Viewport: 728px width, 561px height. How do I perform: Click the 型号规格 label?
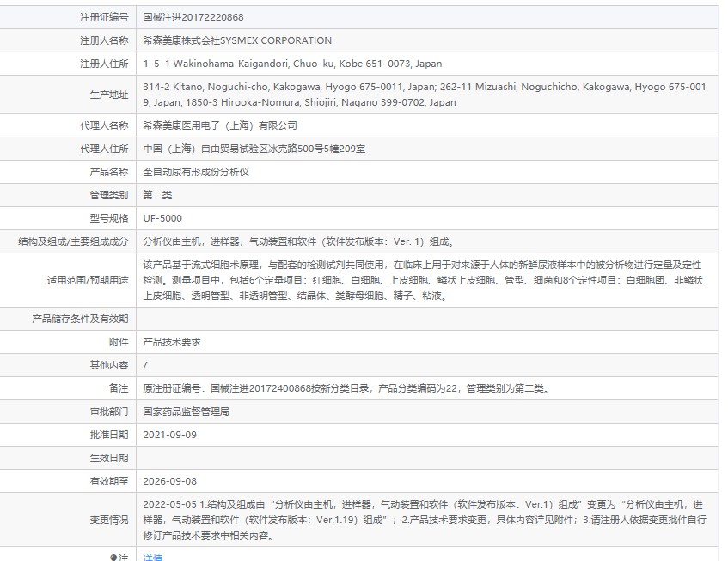tap(109, 218)
